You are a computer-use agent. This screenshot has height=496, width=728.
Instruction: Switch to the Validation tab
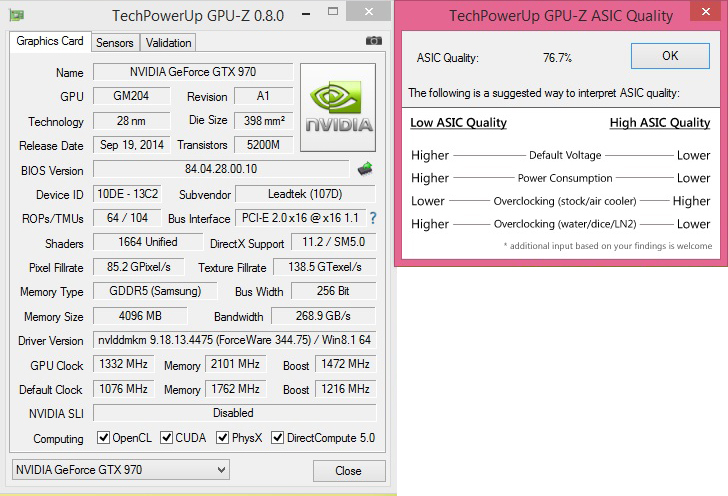click(x=168, y=43)
